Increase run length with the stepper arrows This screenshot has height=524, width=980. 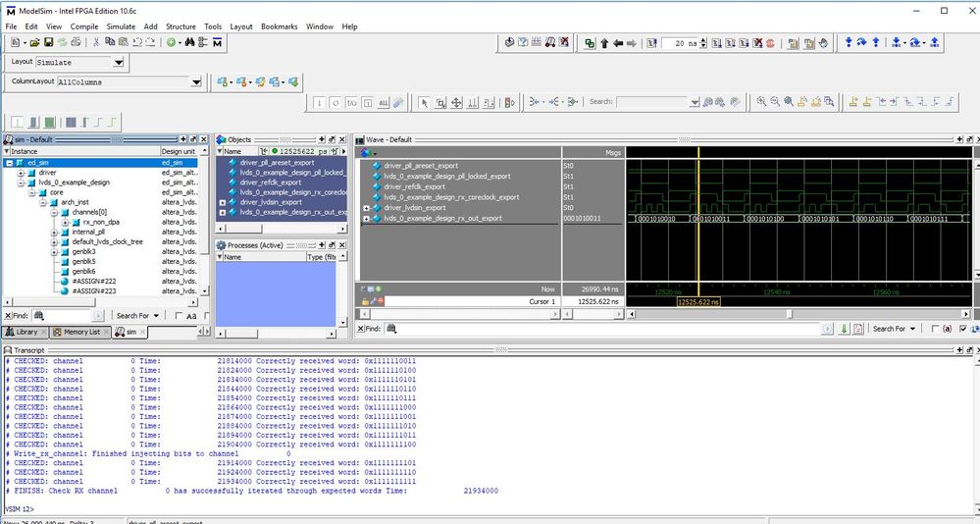click(703, 40)
